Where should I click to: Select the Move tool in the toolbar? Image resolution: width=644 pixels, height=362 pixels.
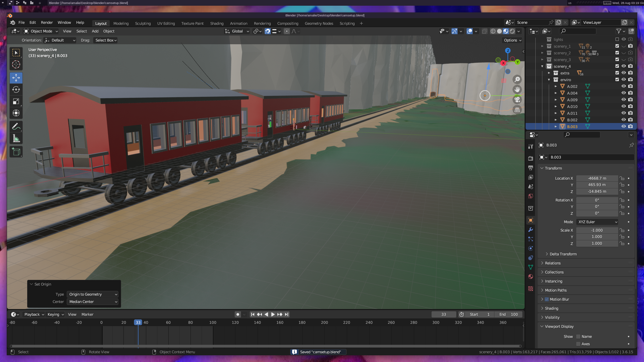[x=16, y=78]
